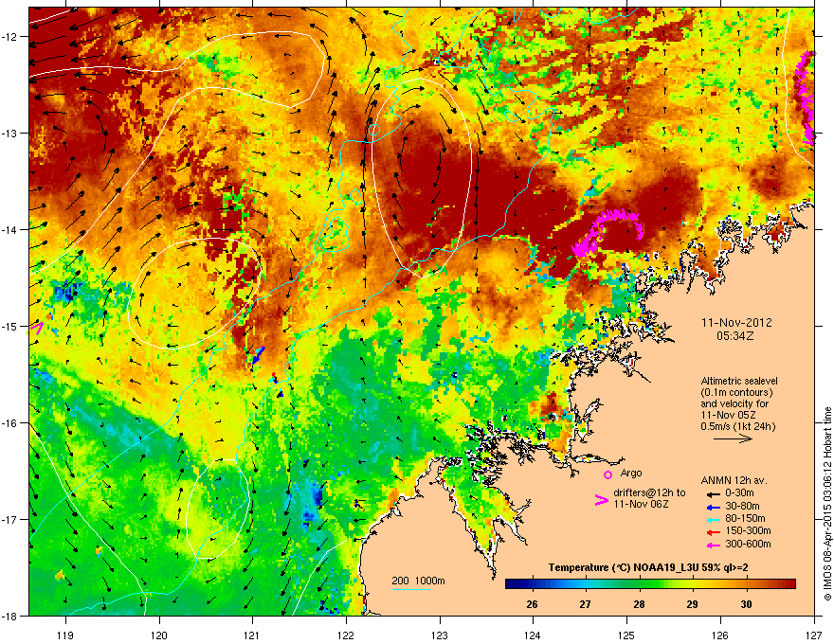834x644 pixels.
Task: Click the '200 1000m' contour label
Action: click(418, 581)
